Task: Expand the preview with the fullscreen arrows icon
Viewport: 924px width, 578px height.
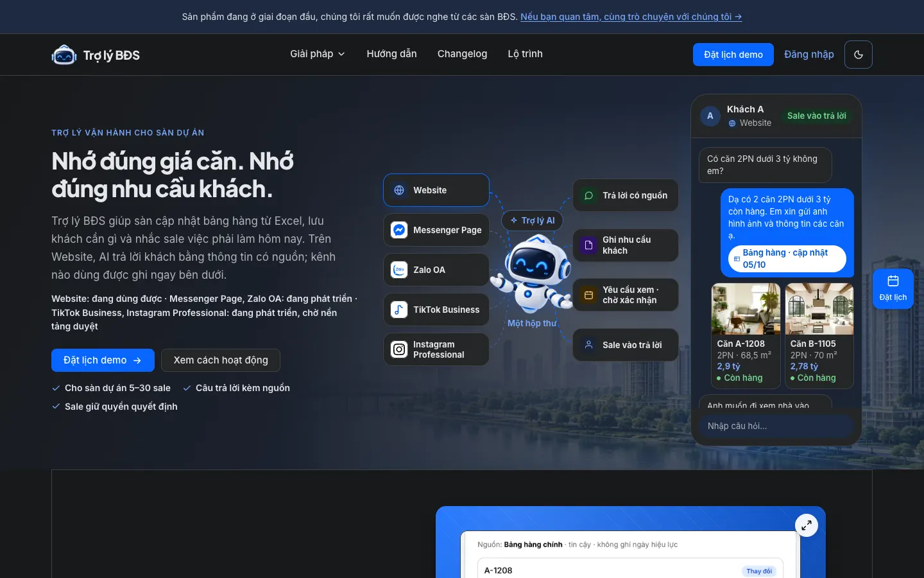Action: 807,525
